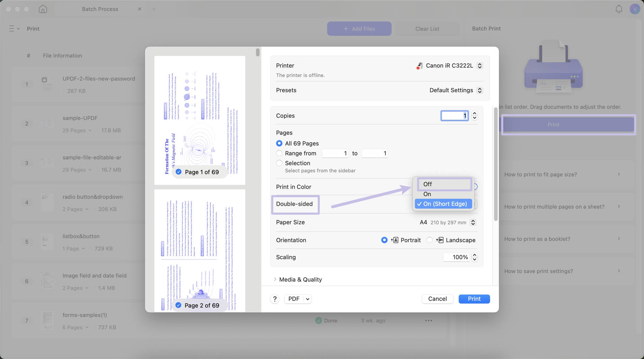
Task: Click the Copies input field
Action: 455,116
